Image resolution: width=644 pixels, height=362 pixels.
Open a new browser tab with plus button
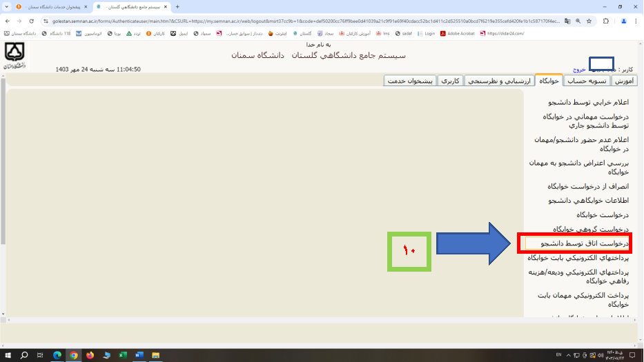coord(177,6)
